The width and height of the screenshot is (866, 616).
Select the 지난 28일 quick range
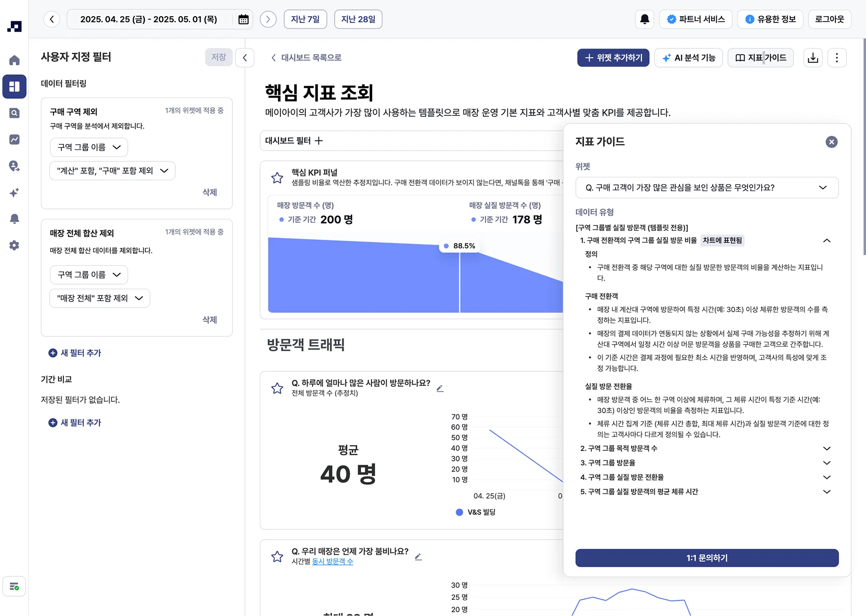pos(358,19)
